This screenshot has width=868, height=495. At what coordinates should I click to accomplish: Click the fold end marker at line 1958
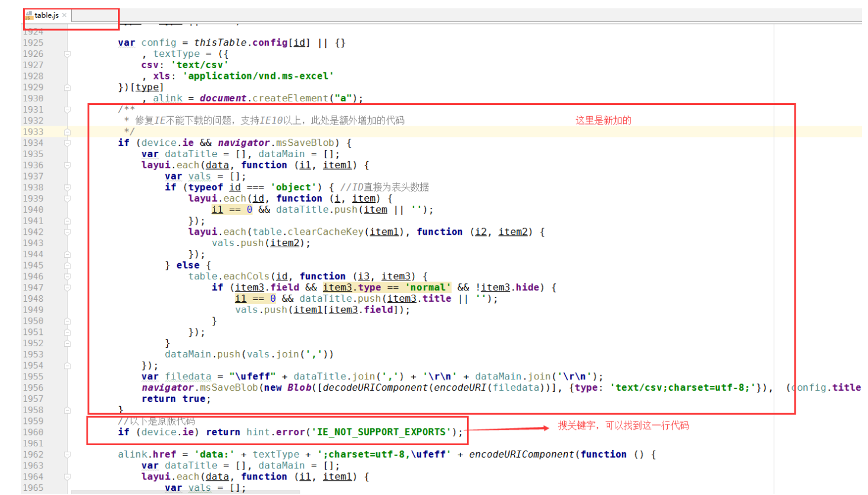pyautogui.click(x=67, y=410)
